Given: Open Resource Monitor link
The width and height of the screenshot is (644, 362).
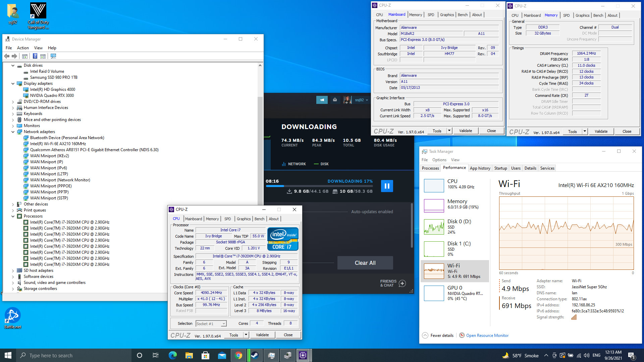Looking at the screenshot, I should click(487, 336).
